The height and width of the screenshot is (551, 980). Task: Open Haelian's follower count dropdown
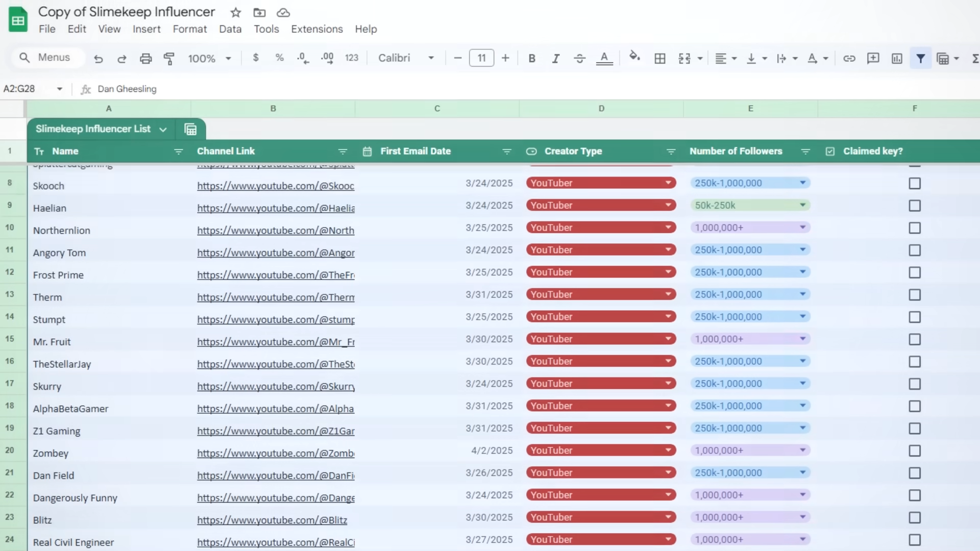tap(802, 205)
